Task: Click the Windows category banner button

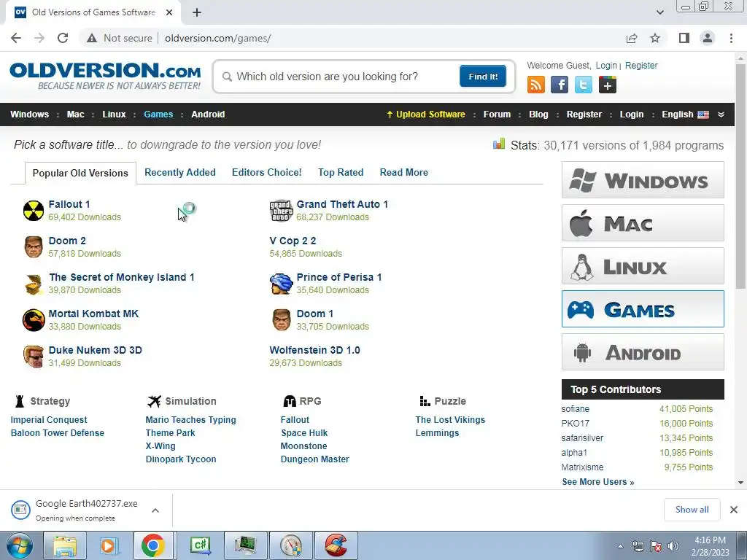Action: click(x=643, y=180)
